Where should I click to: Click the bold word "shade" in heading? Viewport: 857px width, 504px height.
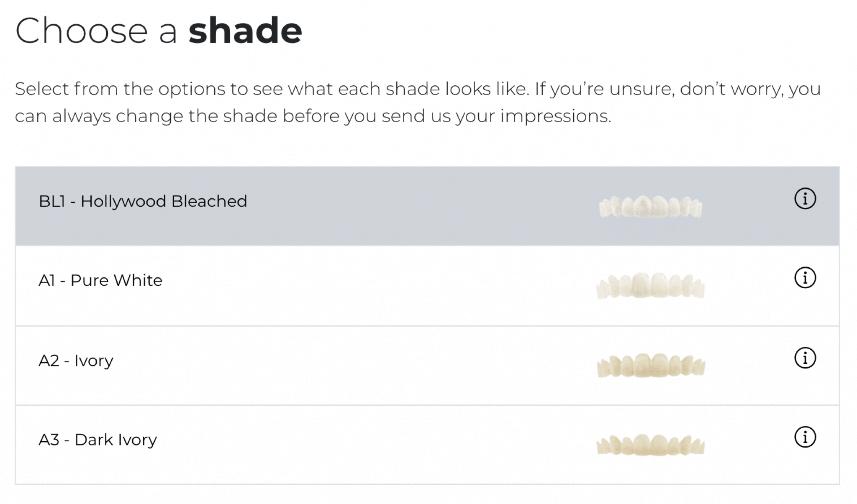tap(245, 31)
